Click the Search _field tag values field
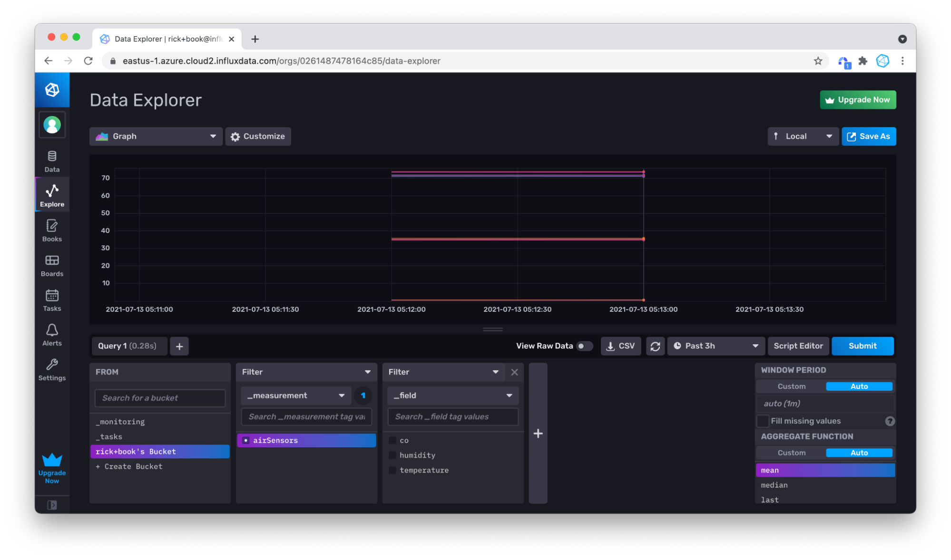The width and height of the screenshot is (951, 560). pos(453,416)
